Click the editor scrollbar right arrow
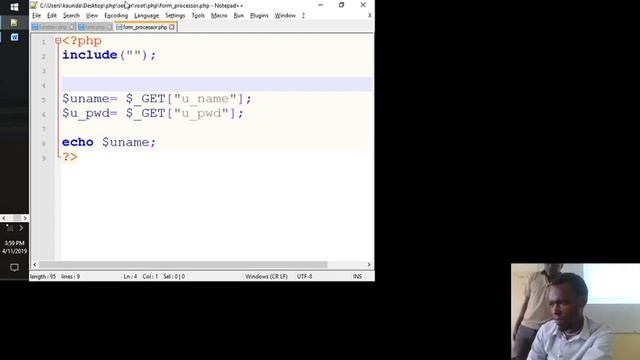Viewport: 640px width, 360px height. point(369,264)
